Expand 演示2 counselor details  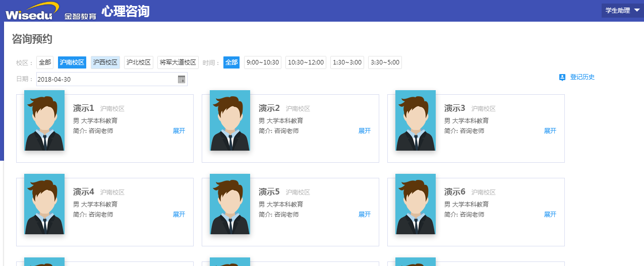[365, 131]
